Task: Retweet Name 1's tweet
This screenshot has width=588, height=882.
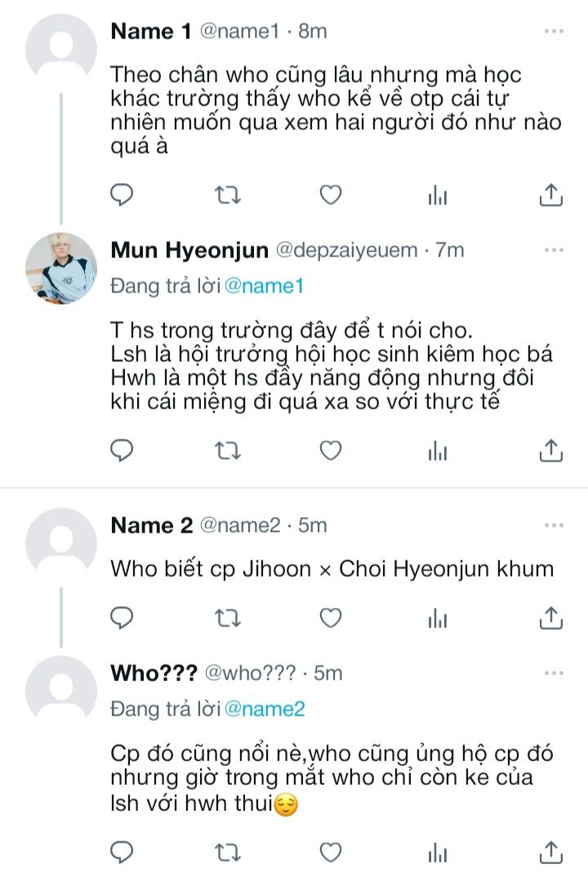Action: coord(226,195)
